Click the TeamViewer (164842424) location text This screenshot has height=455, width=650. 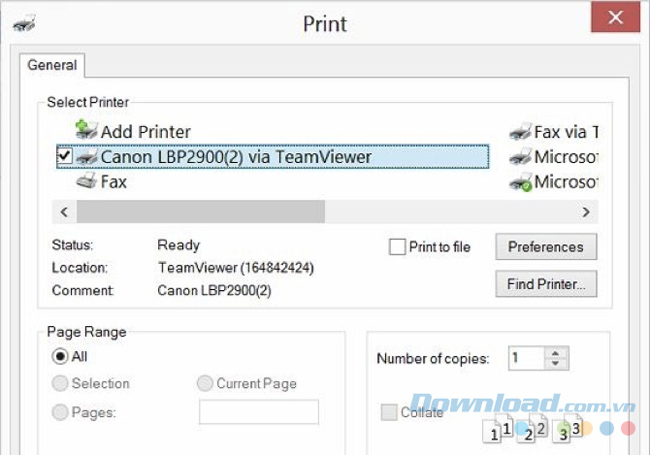coord(235,268)
